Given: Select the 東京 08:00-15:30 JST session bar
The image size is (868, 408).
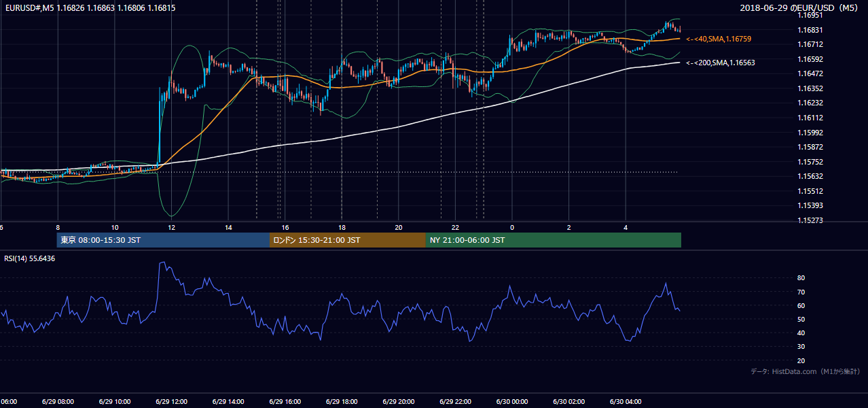Looking at the screenshot, I should pyautogui.click(x=163, y=240).
